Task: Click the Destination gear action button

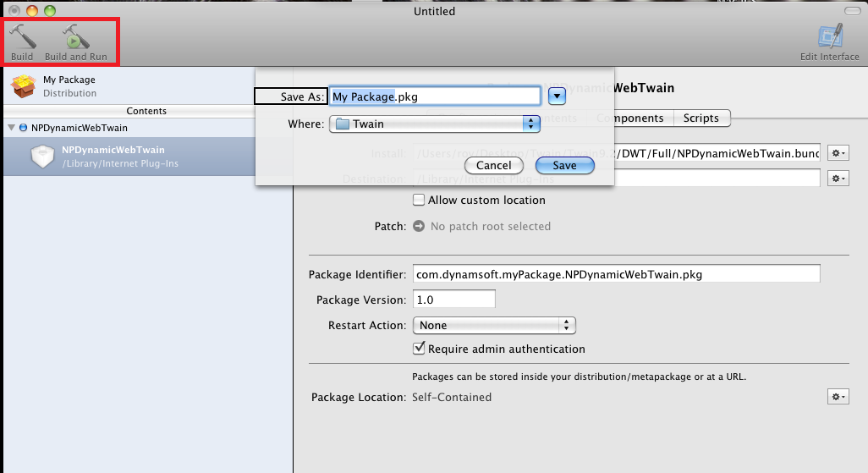Action: [x=838, y=179]
